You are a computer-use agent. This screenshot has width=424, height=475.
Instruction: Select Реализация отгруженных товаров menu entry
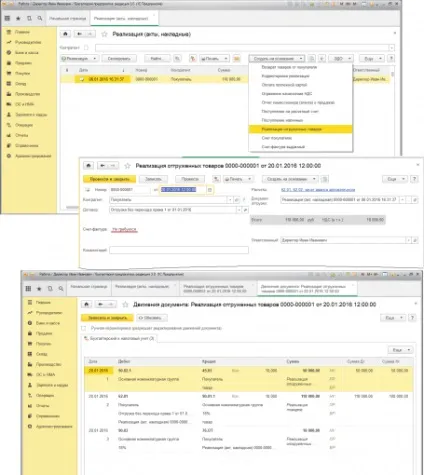[x=300, y=129]
